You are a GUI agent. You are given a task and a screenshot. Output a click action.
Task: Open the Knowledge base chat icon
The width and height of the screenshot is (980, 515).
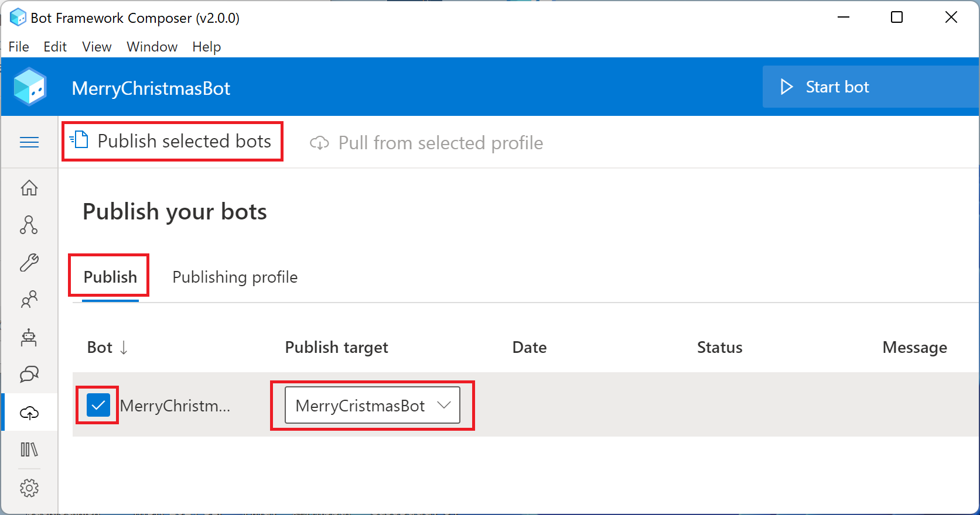29,375
